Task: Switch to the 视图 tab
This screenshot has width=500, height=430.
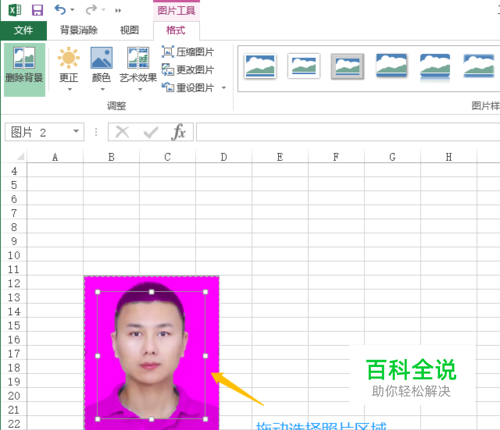Action: (x=129, y=30)
